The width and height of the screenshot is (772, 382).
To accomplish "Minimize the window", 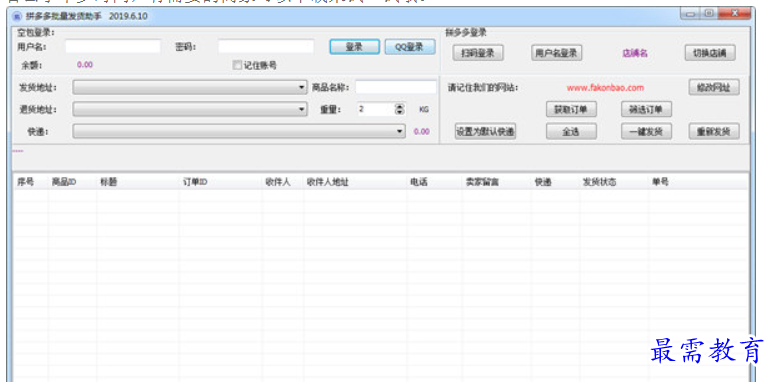I will click(x=690, y=14).
